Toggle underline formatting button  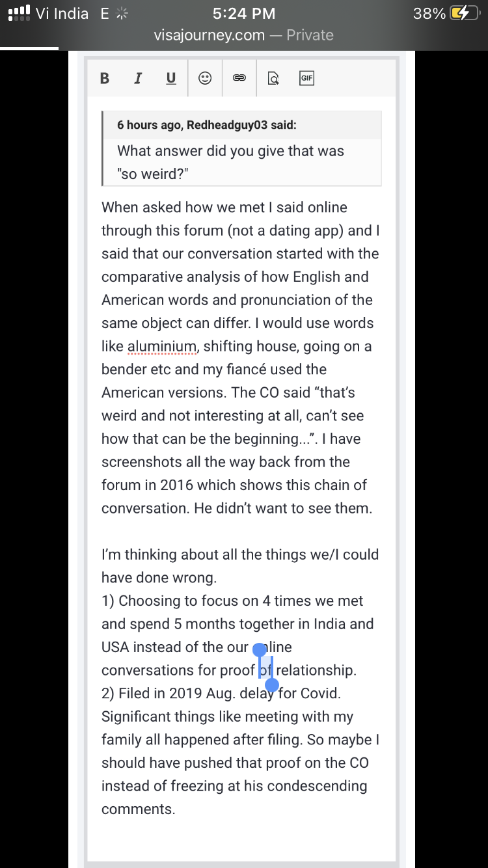[x=171, y=79]
